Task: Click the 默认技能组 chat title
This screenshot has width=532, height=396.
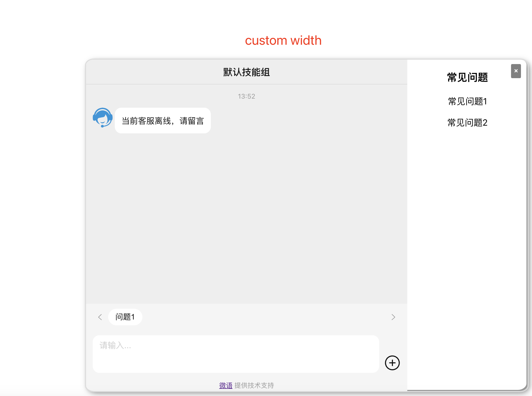Action: (246, 72)
